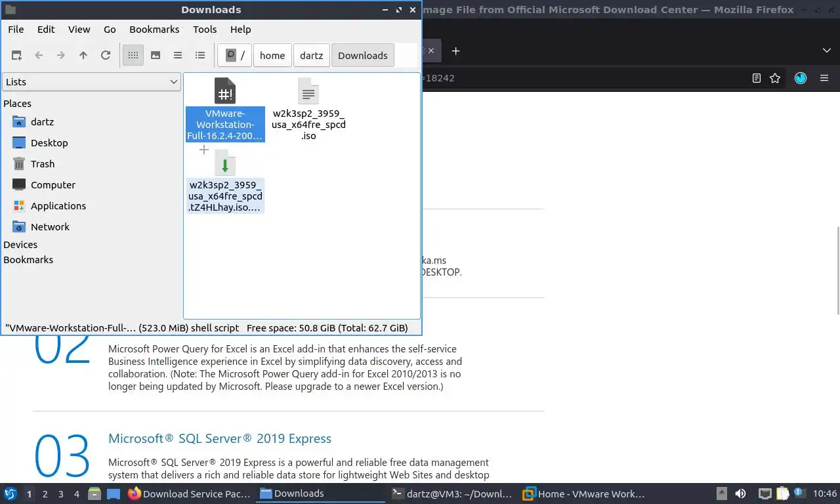This screenshot has width=840, height=504.
Task: Close the current Firefox tab
Action: 431,51
